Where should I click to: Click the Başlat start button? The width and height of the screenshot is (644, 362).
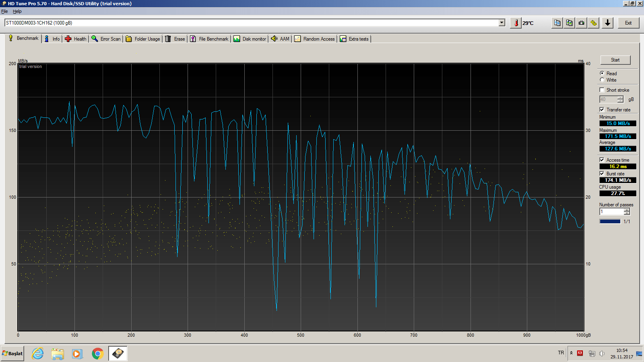click(x=12, y=354)
